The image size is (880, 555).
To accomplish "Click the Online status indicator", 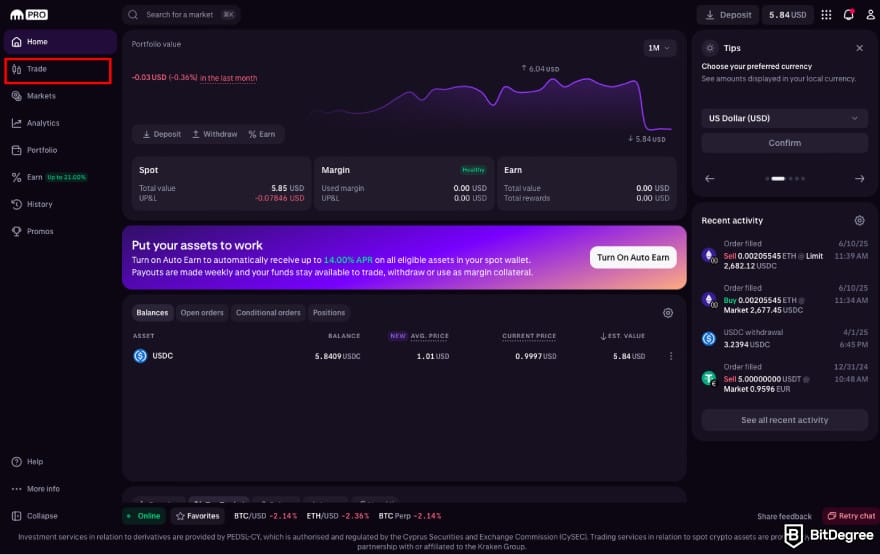I will [x=144, y=516].
